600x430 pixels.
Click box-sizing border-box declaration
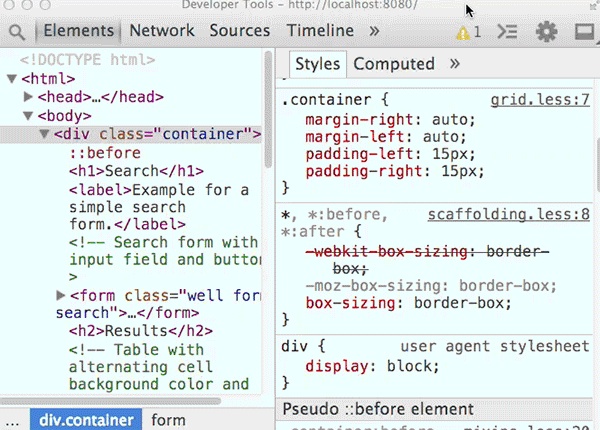[408, 303]
